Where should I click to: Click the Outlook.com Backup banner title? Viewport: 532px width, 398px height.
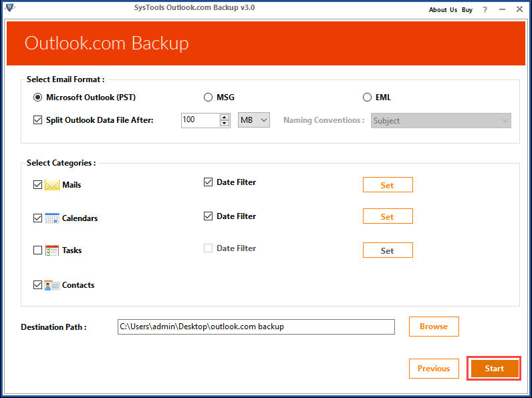(106, 43)
